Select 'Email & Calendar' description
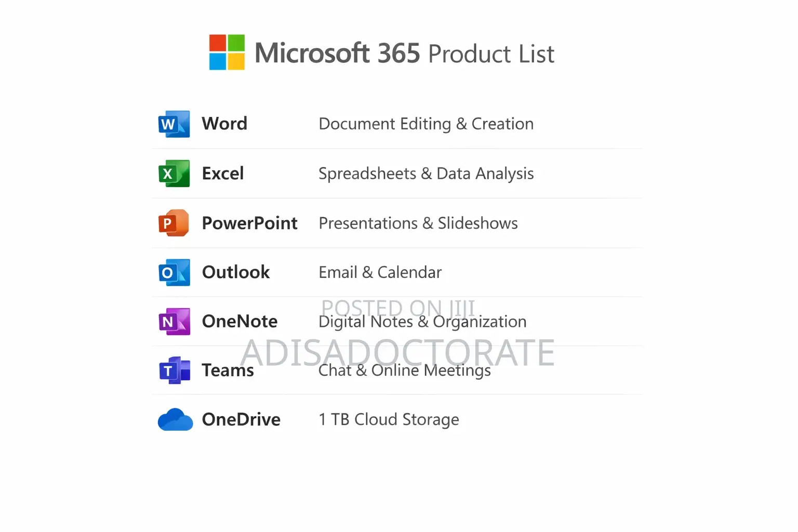 click(x=380, y=273)
